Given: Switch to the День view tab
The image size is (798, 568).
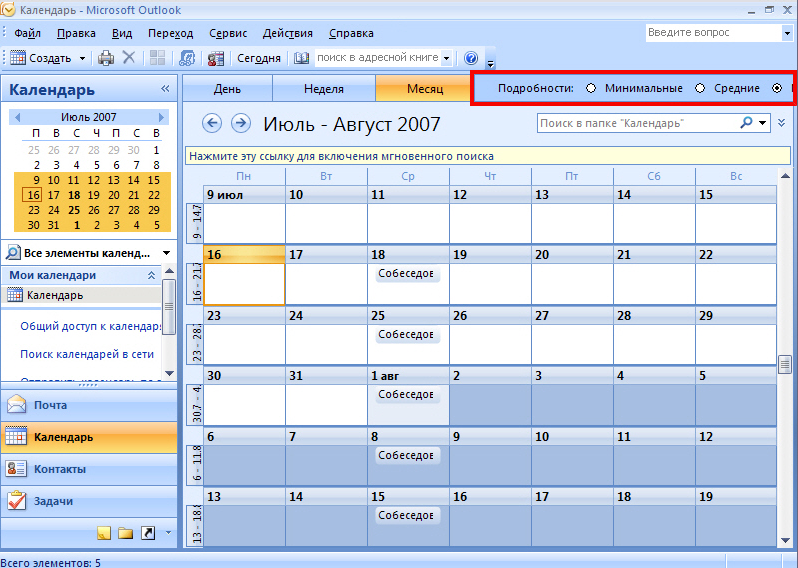Looking at the screenshot, I should 227,89.
